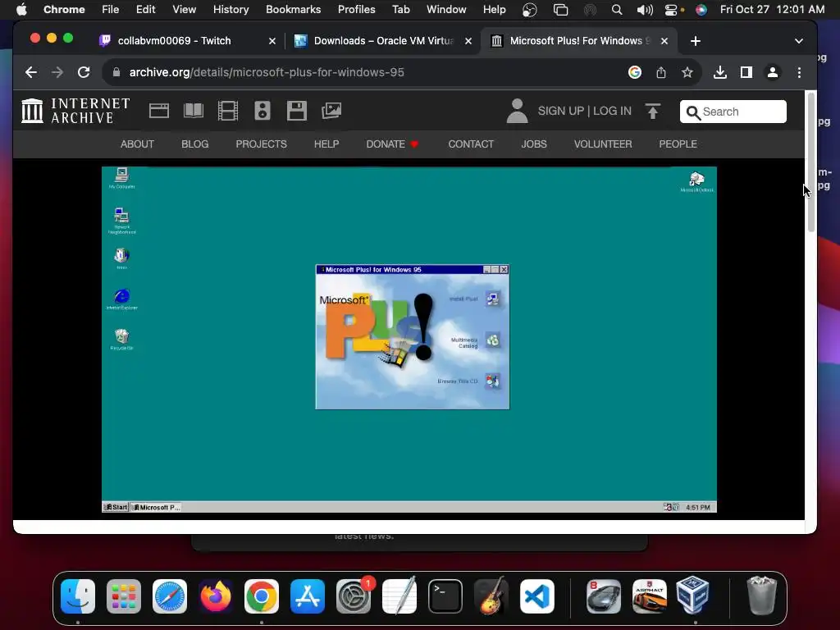Open the DONATE nav link
This screenshot has height=630, width=840.
(x=391, y=144)
